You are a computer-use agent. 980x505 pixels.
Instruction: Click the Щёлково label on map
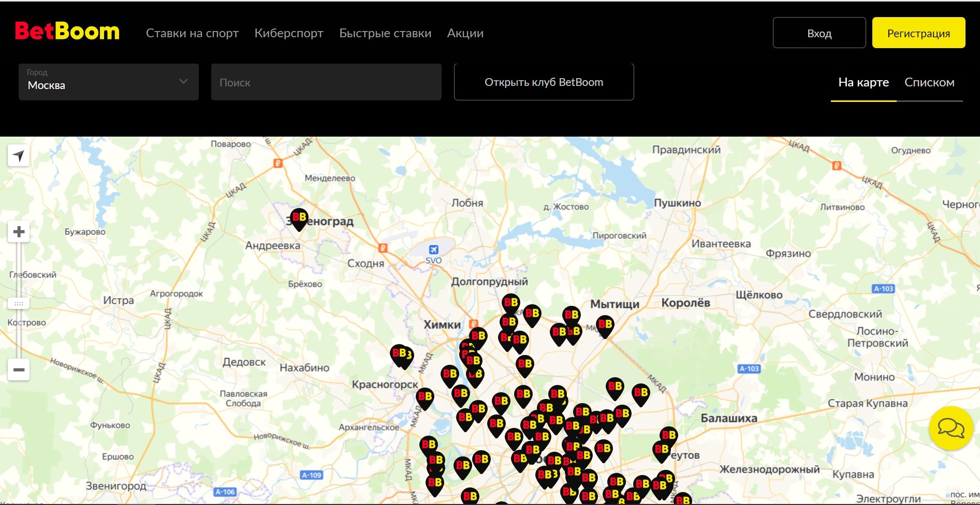(x=759, y=295)
